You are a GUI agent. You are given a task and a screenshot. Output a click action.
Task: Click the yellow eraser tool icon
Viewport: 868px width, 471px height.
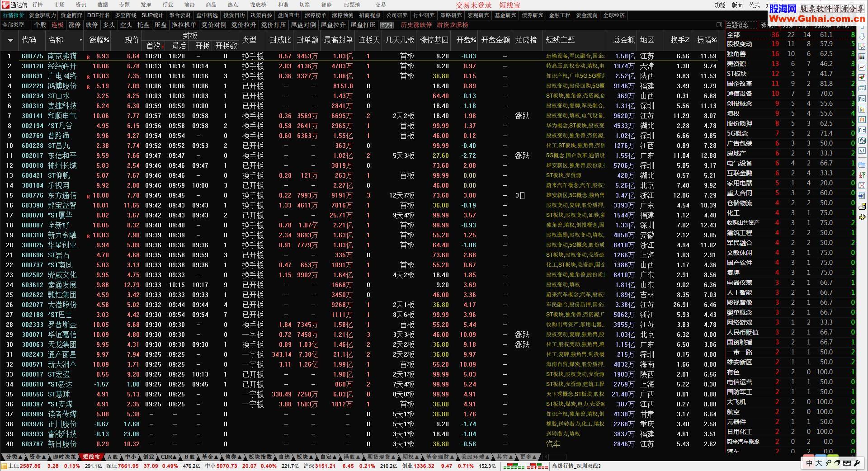(x=862, y=207)
